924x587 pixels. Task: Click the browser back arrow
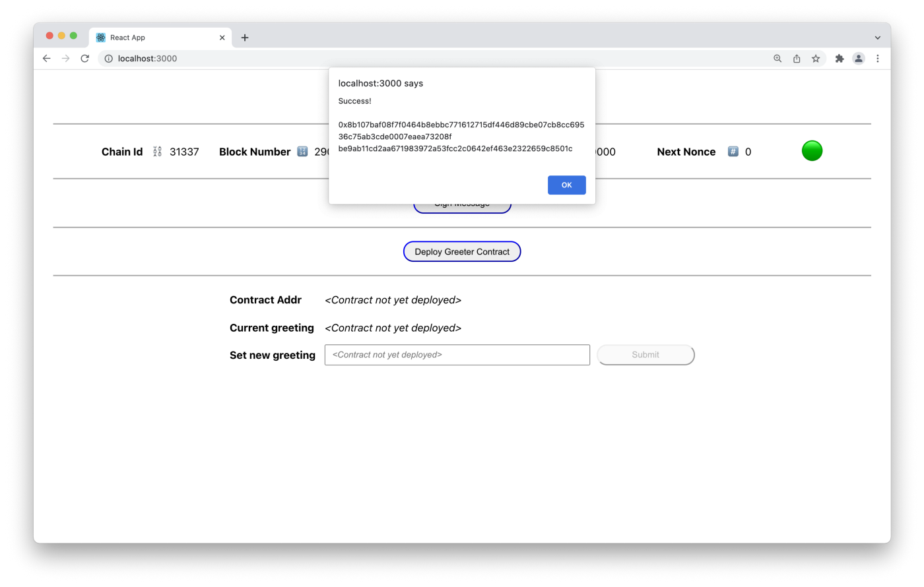[46, 58]
